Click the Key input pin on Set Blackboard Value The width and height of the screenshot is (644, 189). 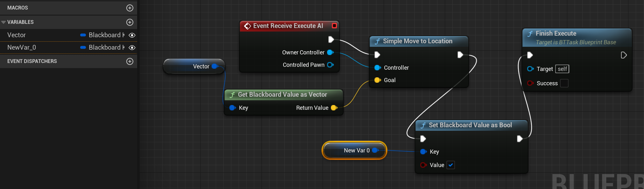(x=423, y=152)
